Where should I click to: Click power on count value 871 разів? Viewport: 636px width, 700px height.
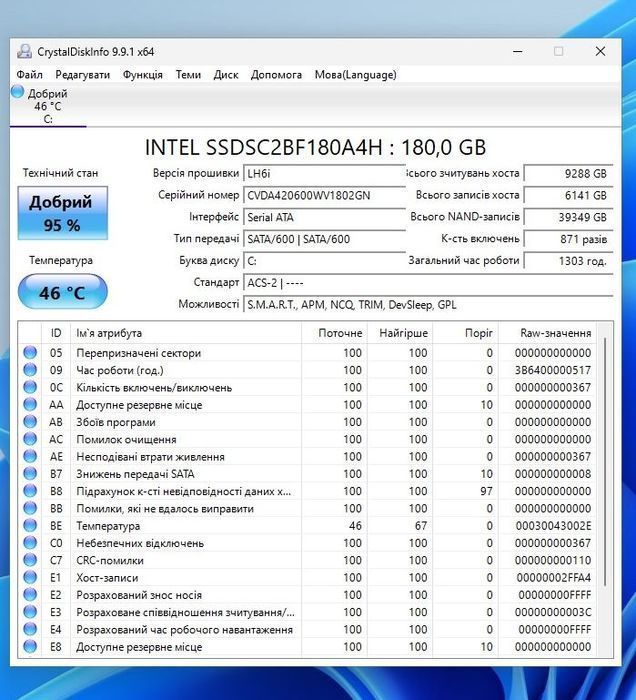tap(568, 239)
